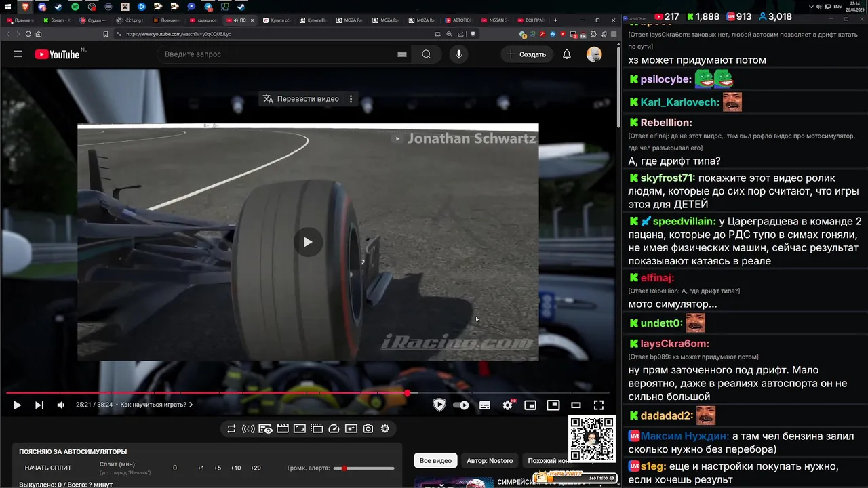Toggle loop in the enhancer toolbar
868x488 pixels.
pos(231,429)
